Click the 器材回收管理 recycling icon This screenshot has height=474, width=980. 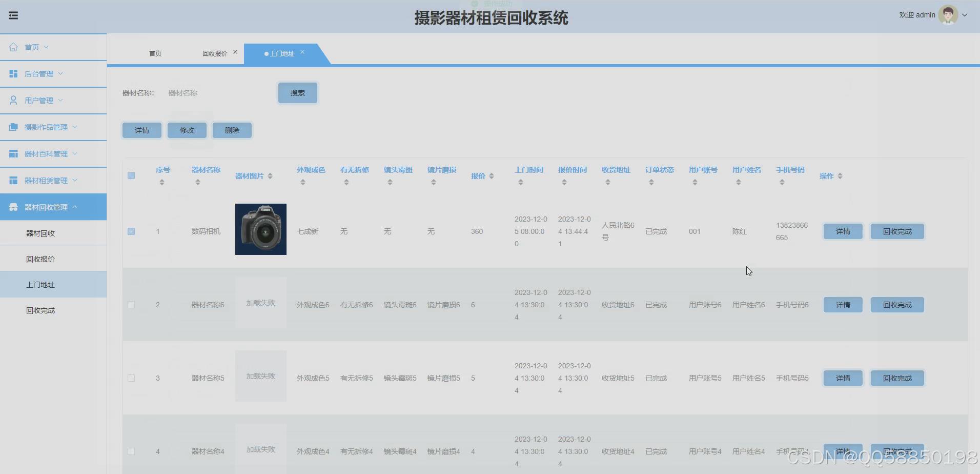[13, 207]
